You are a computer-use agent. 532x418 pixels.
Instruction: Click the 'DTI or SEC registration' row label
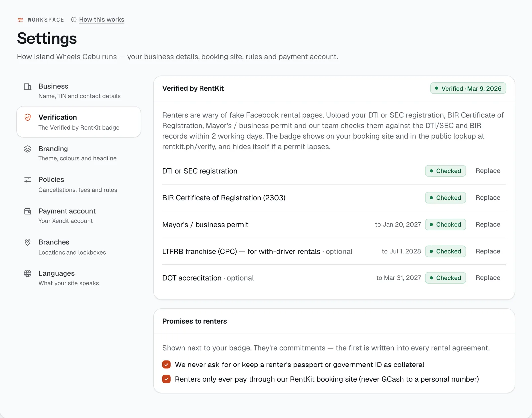point(200,171)
